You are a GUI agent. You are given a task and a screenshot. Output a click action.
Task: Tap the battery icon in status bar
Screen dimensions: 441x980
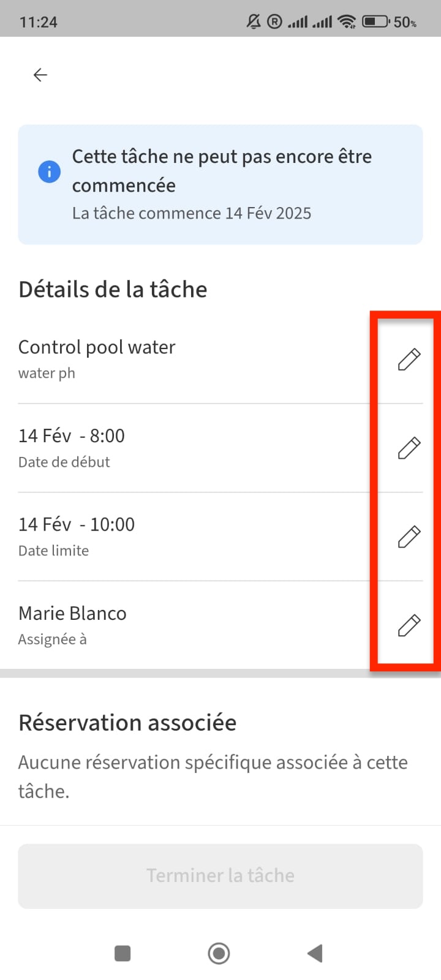tap(375, 22)
